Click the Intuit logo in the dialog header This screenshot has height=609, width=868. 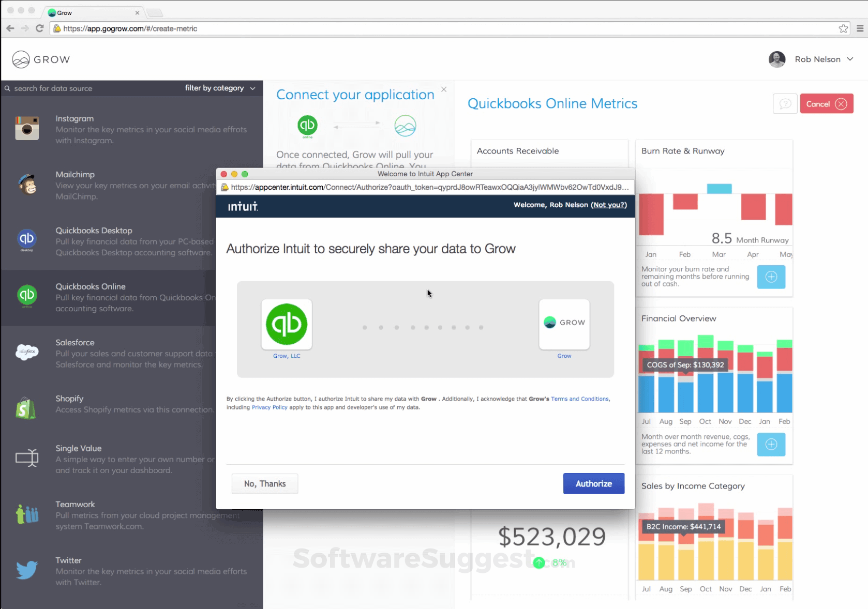243,206
